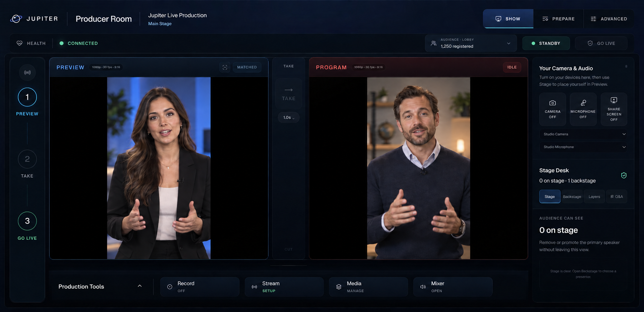Open the Mixer card
This screenshot has width=644, height=312.
coord(453,287)
